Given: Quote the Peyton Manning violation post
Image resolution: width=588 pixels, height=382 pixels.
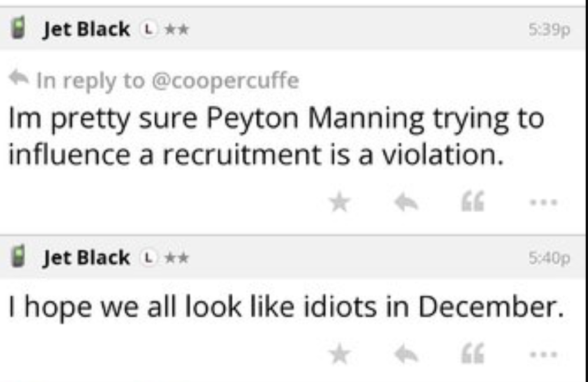Looking at the screenshot, I should pos(473,203).
